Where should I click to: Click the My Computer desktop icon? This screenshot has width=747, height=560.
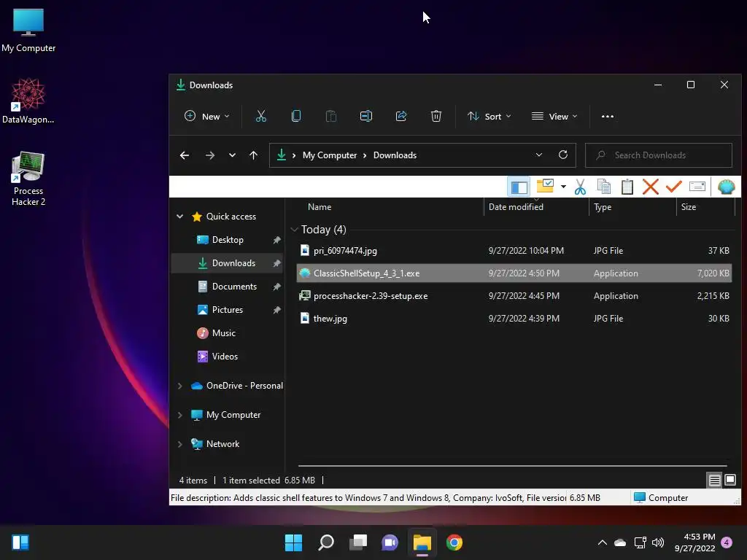[28, 31]
